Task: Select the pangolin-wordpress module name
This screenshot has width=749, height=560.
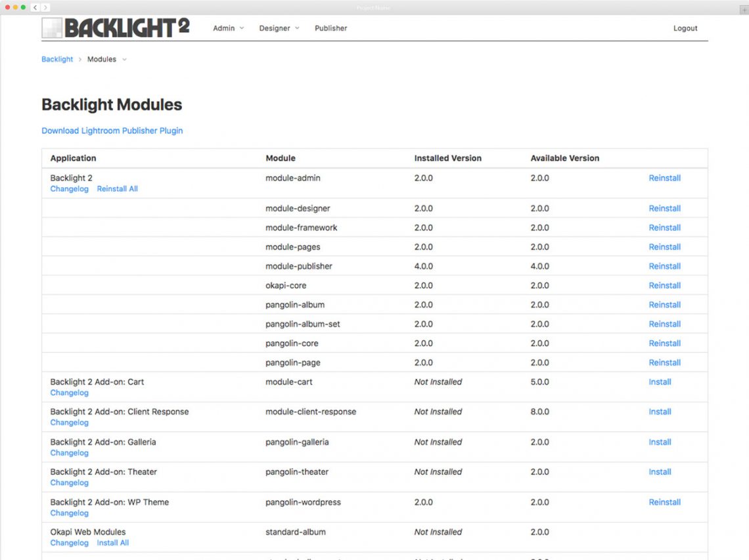Action: (x=303, y=502)
